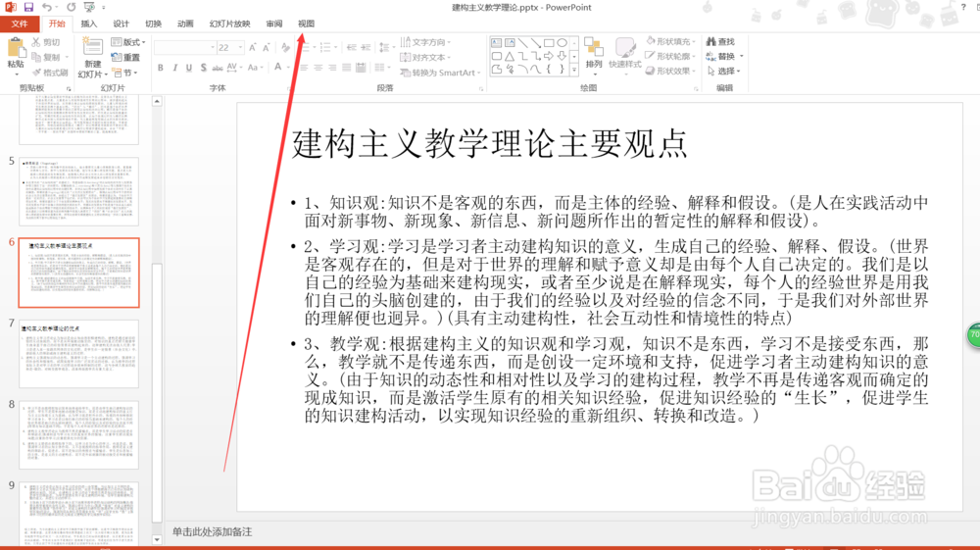980x550 pixels.
Task: Click the Reset (重置) slide button
Action: (125, 57)
